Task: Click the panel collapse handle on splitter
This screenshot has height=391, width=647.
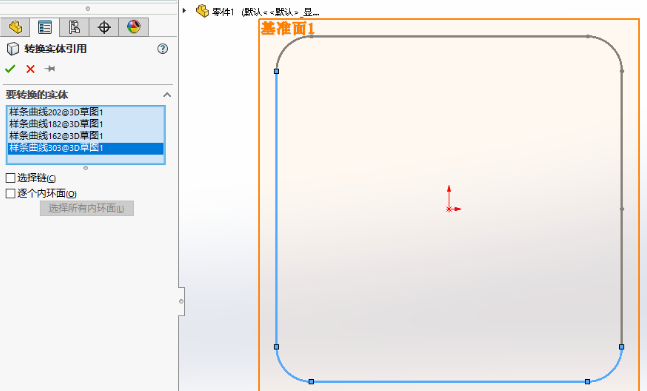Action: (x=181, y=301)
